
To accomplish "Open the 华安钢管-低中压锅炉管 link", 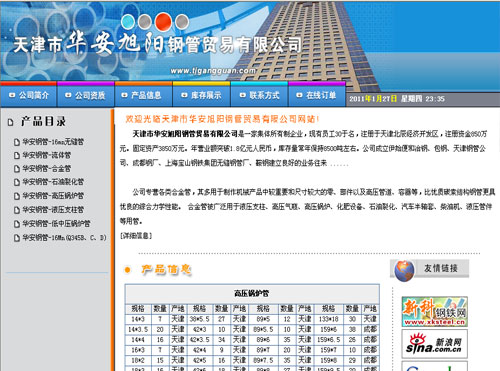I will pyautogui.click(x=56, y=224).
